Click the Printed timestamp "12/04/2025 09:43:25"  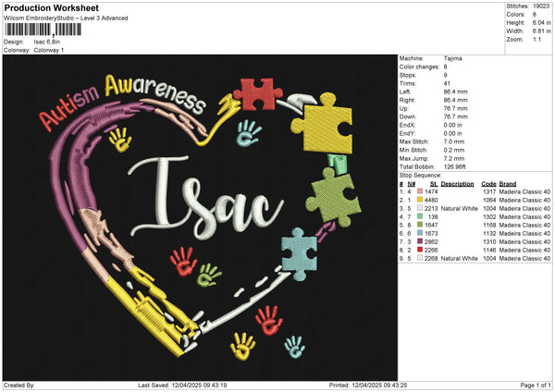(x=379, y=385)
